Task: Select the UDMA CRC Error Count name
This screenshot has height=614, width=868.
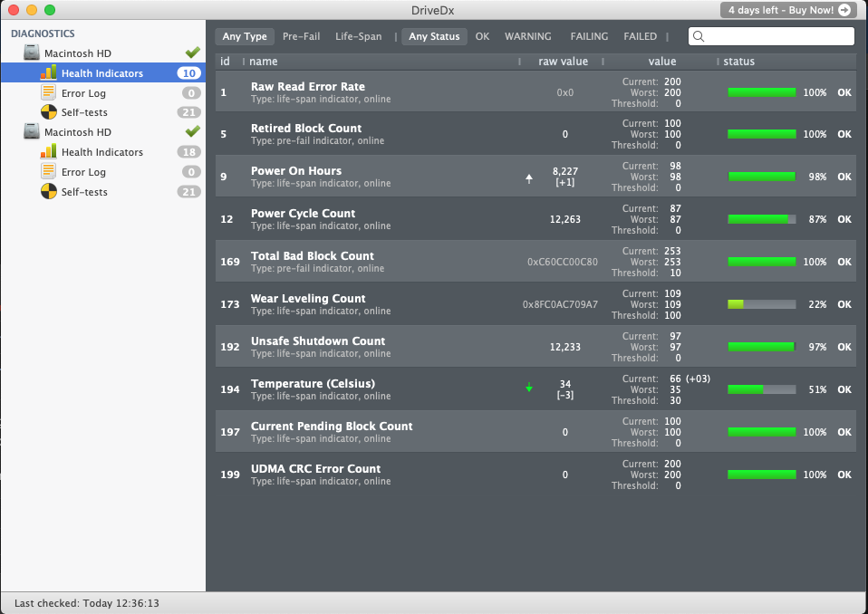Action: [x=315, y=468]
